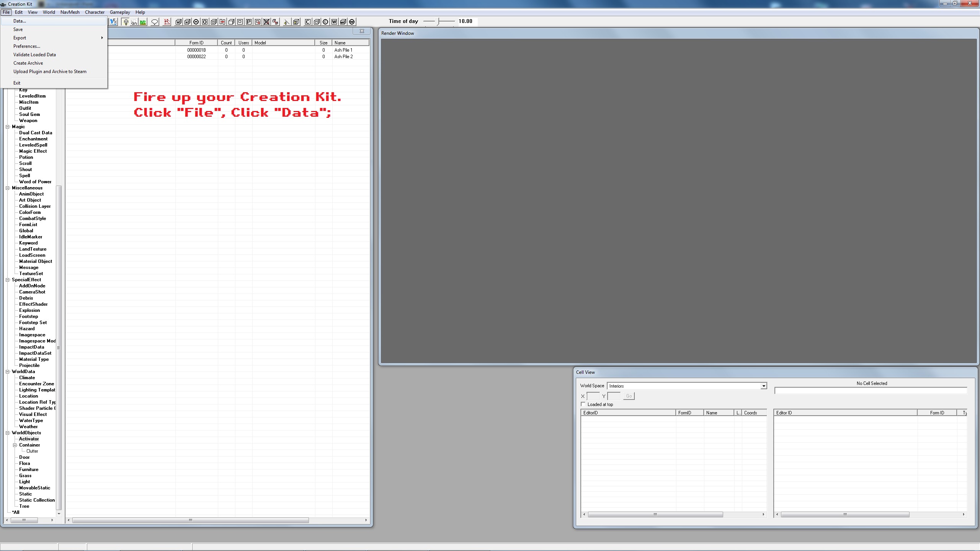Collapse the Magic tree category
This screenshot has height=551, width=980.
point(7,127)
